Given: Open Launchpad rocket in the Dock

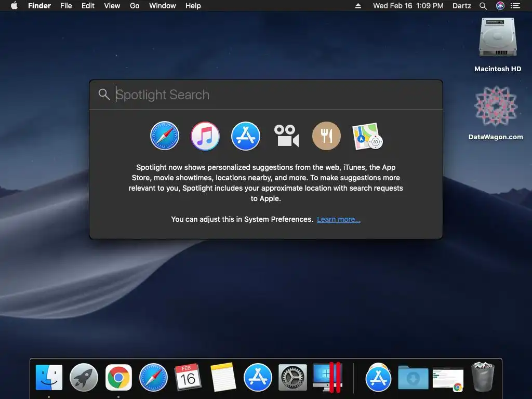Looking at the screenshot, I should (x=84, y=377).
